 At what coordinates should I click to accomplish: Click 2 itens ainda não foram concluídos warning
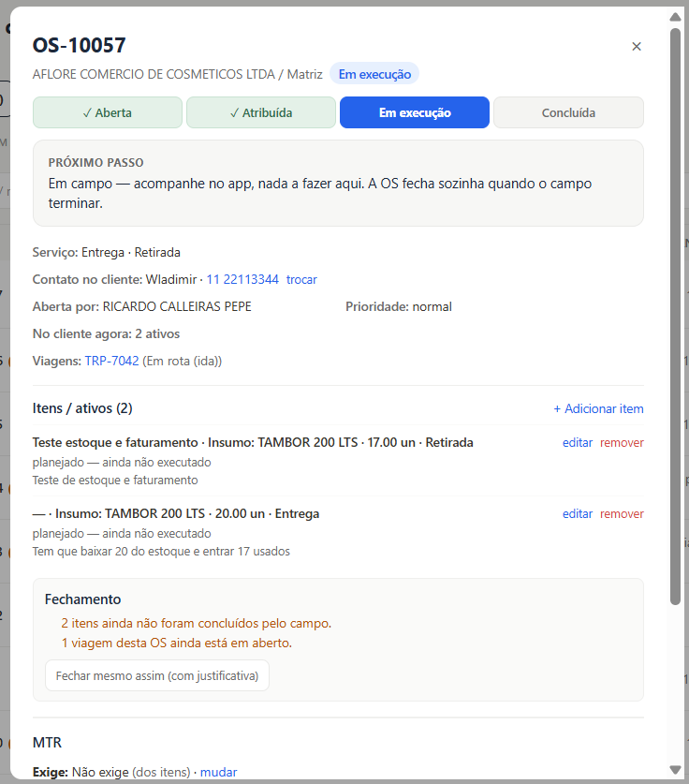[x=197, y=624]
